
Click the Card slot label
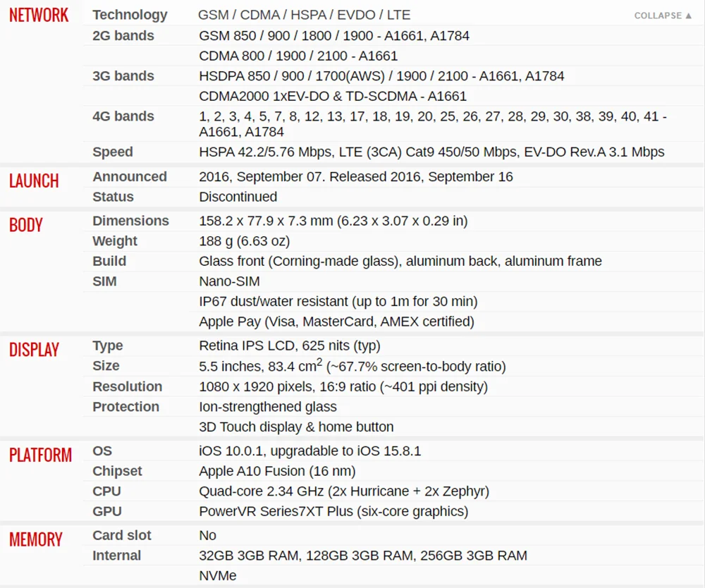pyautogui.click(x=121, y=535)
